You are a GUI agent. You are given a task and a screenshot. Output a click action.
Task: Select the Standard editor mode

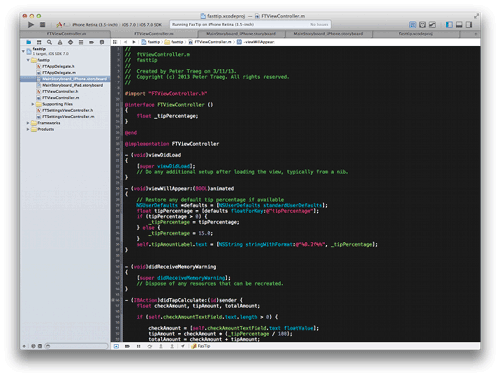413,25
